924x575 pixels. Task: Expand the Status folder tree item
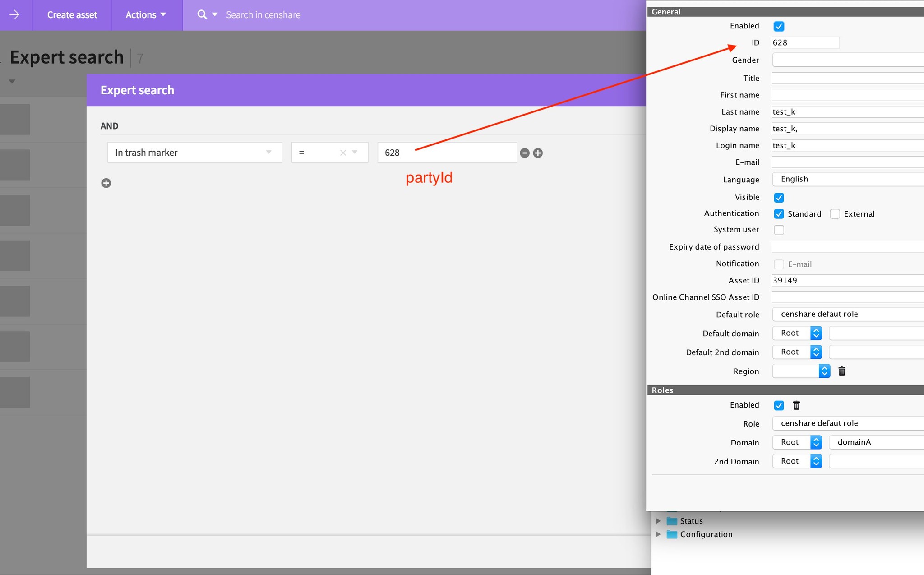pos(658,521)
